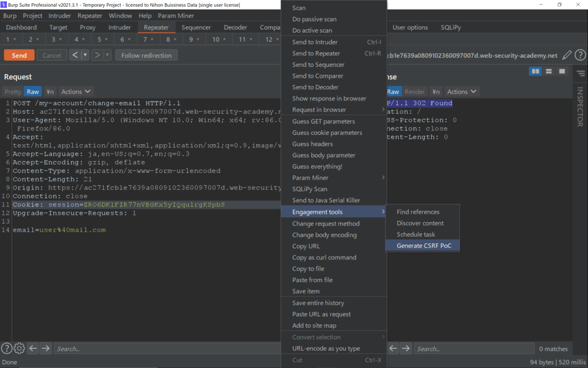Expand the Engagement tools submenu
This screenshot has height=368, width=588.
coord(334,212)
